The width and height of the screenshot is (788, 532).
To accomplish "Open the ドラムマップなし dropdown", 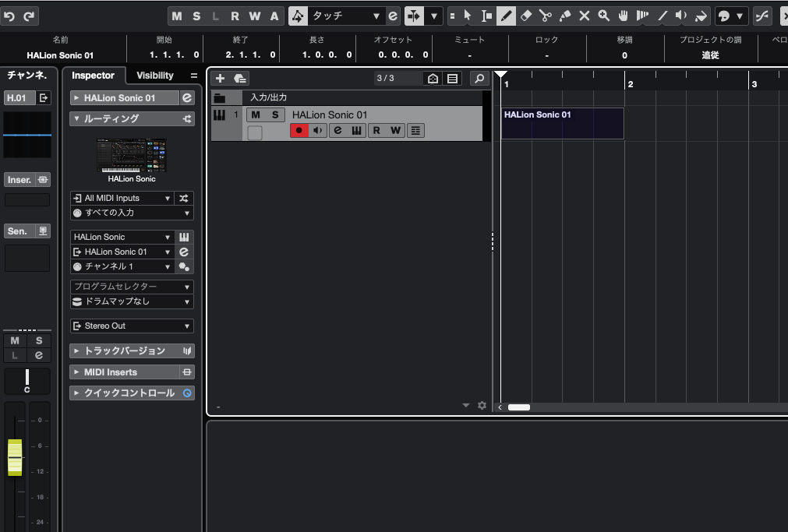I will [132, 301].
